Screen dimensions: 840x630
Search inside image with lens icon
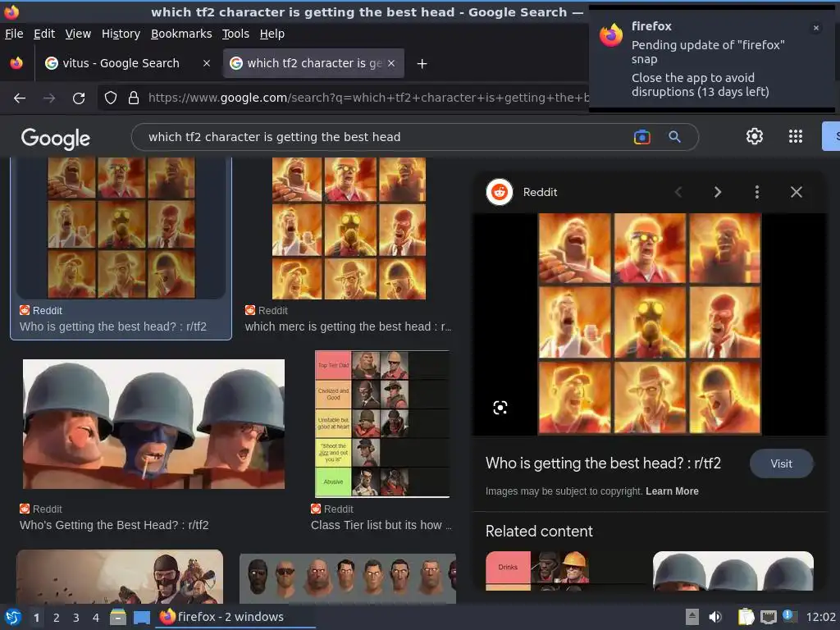[x=500, y=408]
